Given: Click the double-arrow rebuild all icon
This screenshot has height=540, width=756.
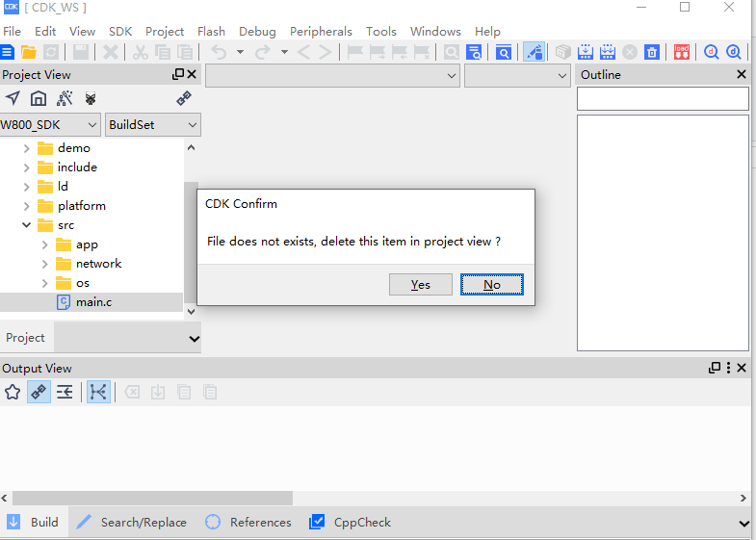Looking at the screenshot, I should click(x=608, y=52).
